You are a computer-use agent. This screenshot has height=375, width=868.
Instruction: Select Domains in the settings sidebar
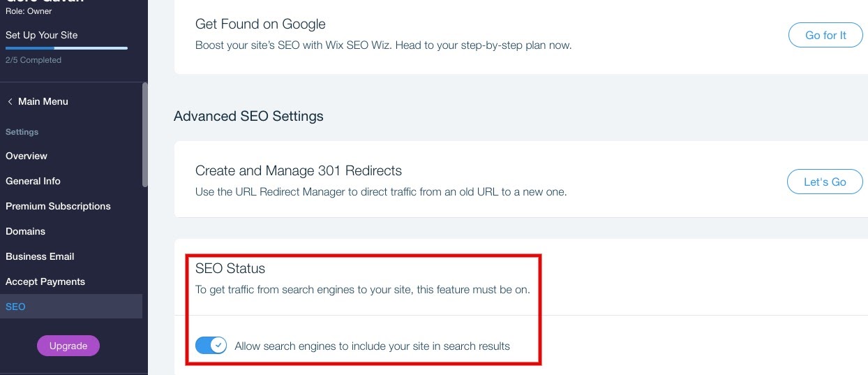25,231
